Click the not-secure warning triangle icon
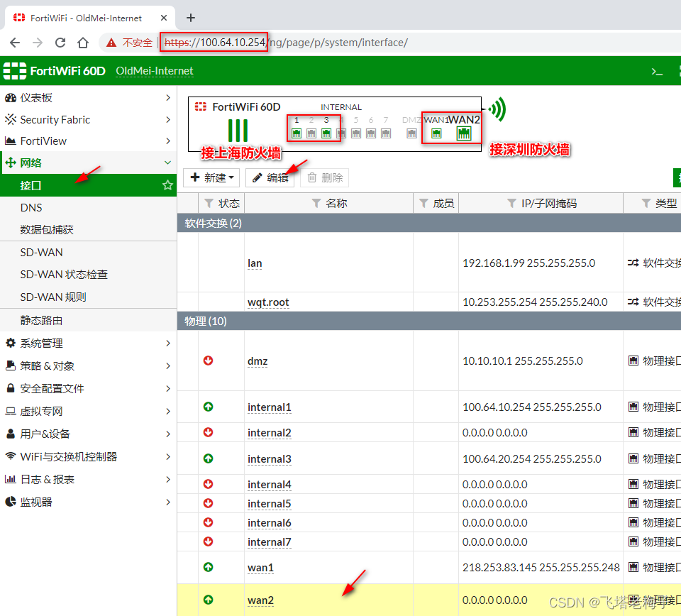Viewport: 681px width, 616px height. pos(111,43)
